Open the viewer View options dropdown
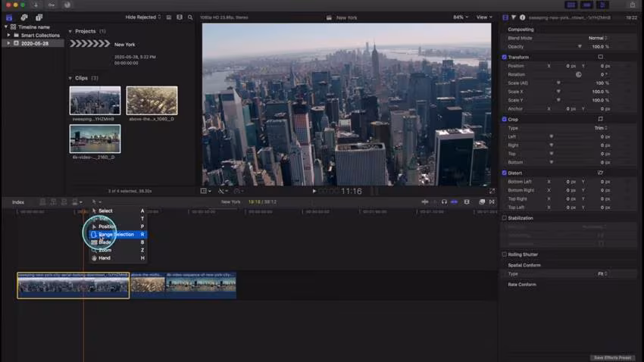644x362 pixels. [484, 17]
